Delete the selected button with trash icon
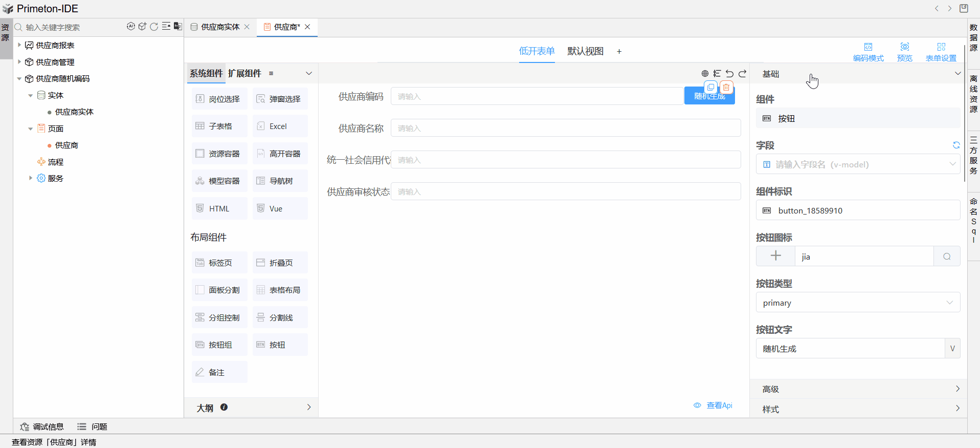The height and width of the screenshot is (448, 980). (x=726, y=88)
